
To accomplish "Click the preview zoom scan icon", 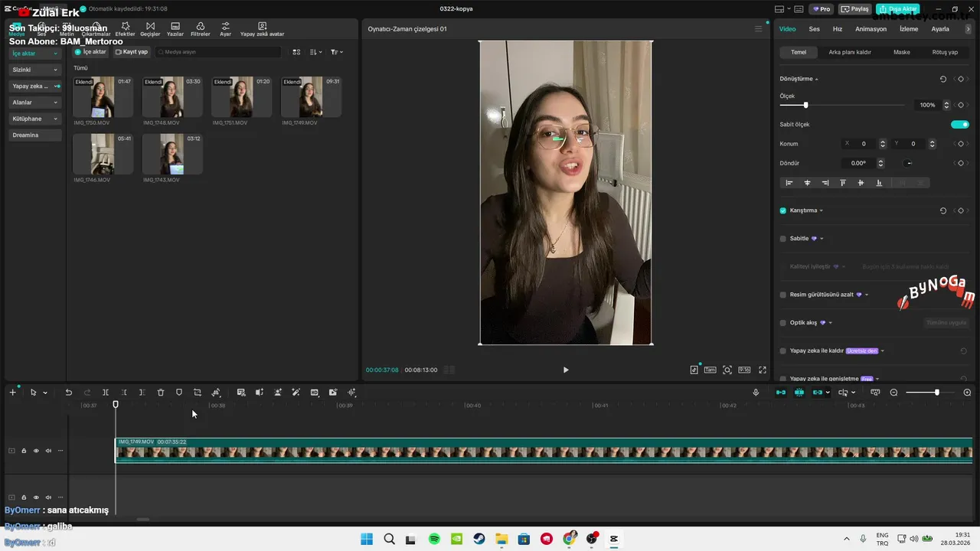I will [727, 370].
